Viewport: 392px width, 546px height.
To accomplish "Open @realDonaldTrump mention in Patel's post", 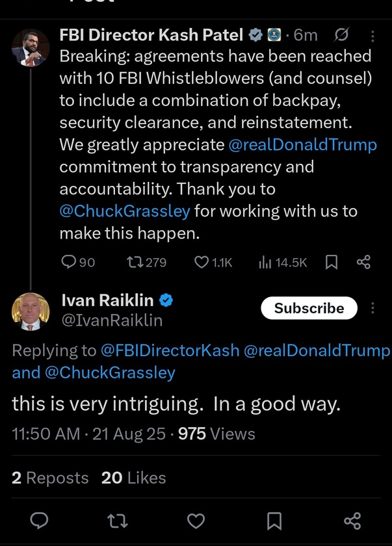I will tap(302, 144).
